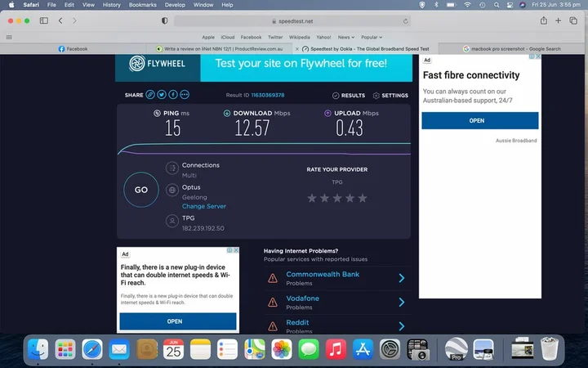Click the Safari sidebar toggle icon
Image resolution: width=588 pixels, height=368 pixels.
(44, 20)
